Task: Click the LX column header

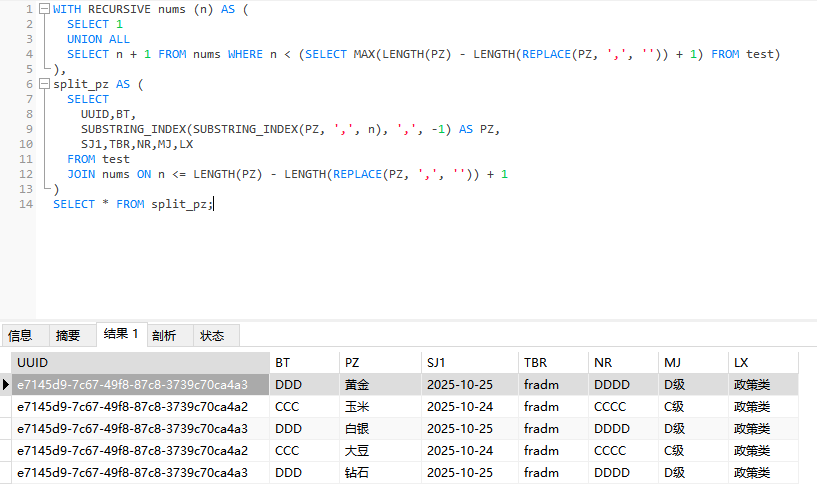Action: pos(762,362)
